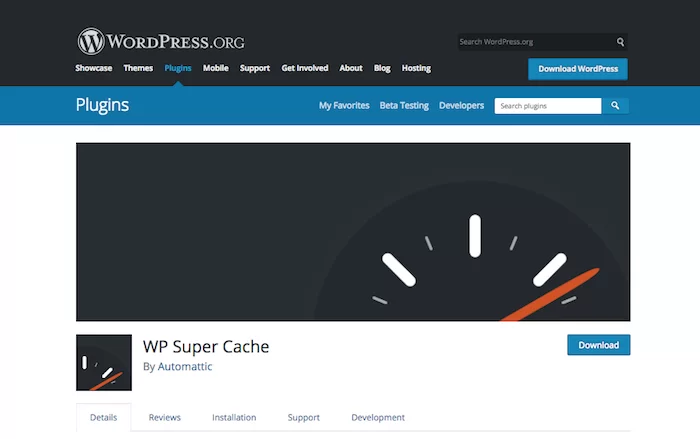Select Plugins in the top navigation

pyautogui.click(x=178, y=68)
